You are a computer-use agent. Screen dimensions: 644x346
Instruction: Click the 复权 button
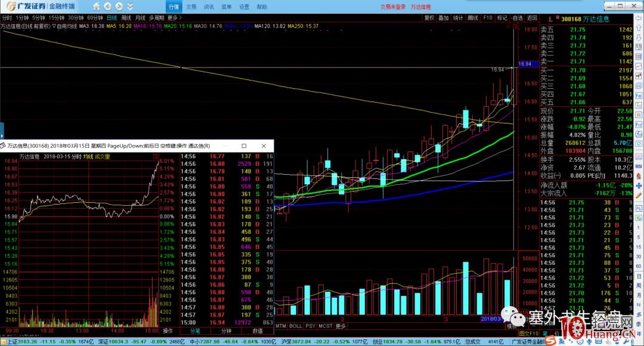tap(429, 18)
